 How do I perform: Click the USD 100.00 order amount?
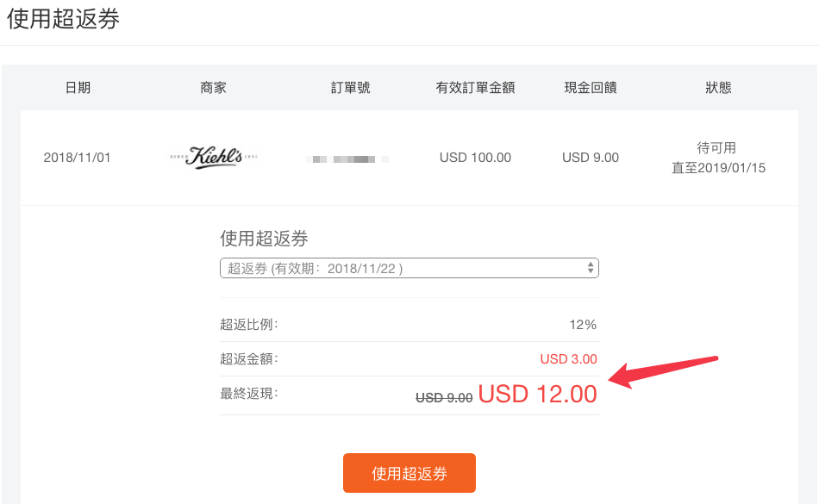475,158
